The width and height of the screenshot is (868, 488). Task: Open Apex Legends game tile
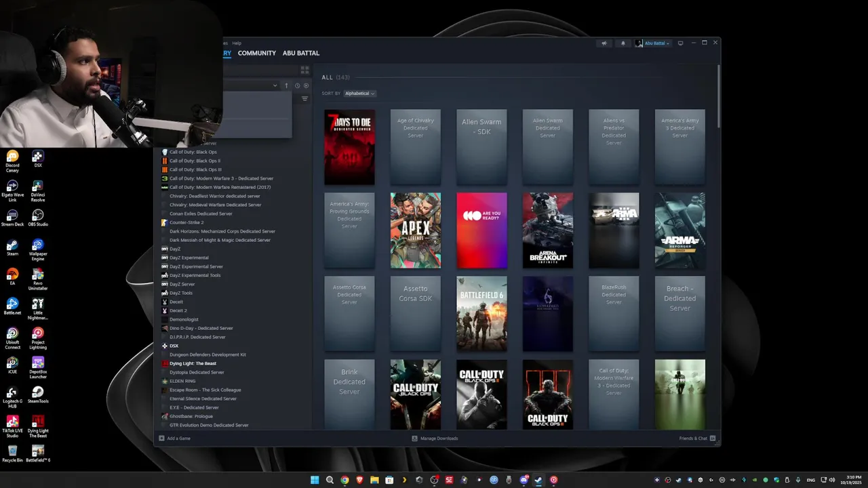[416, 230]
